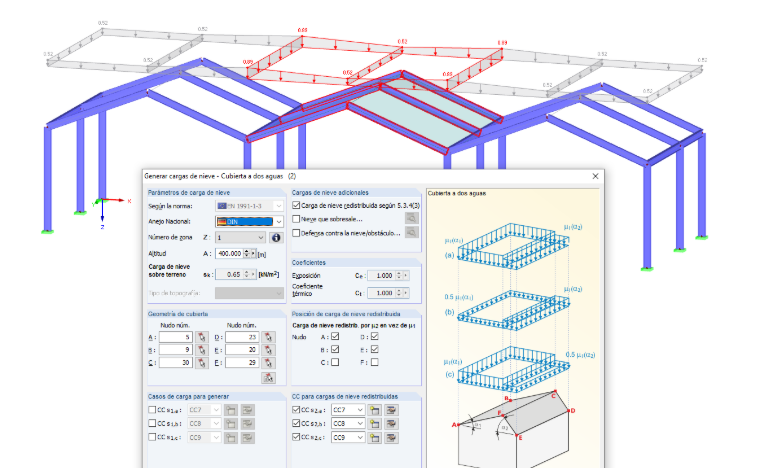Enable CC s1,c load case checkbox

[x=152, y=437]
